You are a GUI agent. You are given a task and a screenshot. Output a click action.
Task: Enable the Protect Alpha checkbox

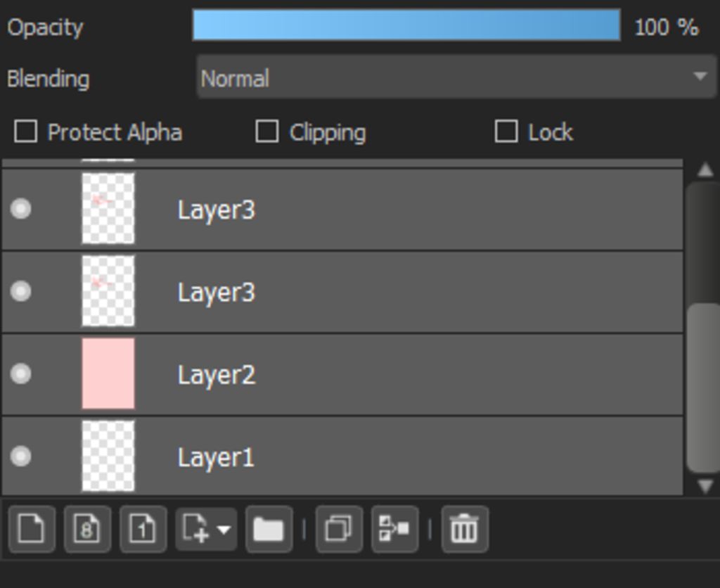26,132
